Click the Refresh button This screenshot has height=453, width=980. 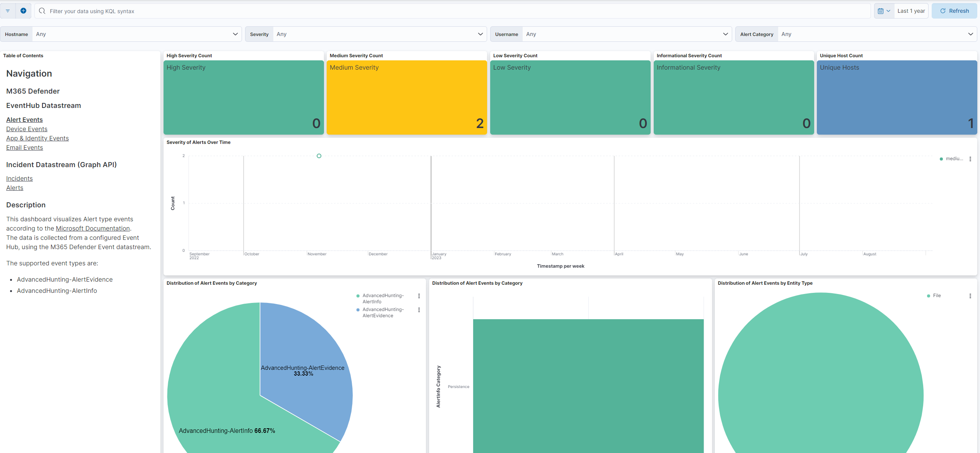[x=954, y=10]
